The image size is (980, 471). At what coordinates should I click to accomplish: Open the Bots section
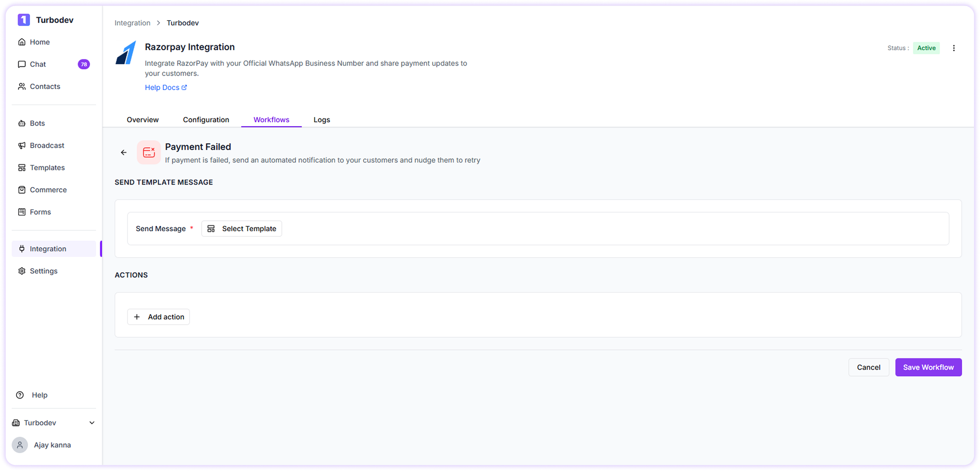click(x=31, y=123)
